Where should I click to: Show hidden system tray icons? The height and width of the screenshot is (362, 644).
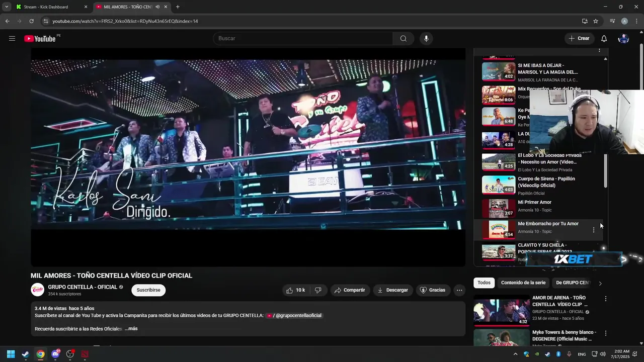click(x=516, y=354)
